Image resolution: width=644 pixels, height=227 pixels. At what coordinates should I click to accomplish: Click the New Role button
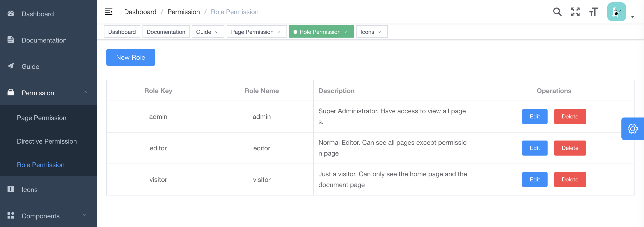pyautogui.click(x=131, y=57)
